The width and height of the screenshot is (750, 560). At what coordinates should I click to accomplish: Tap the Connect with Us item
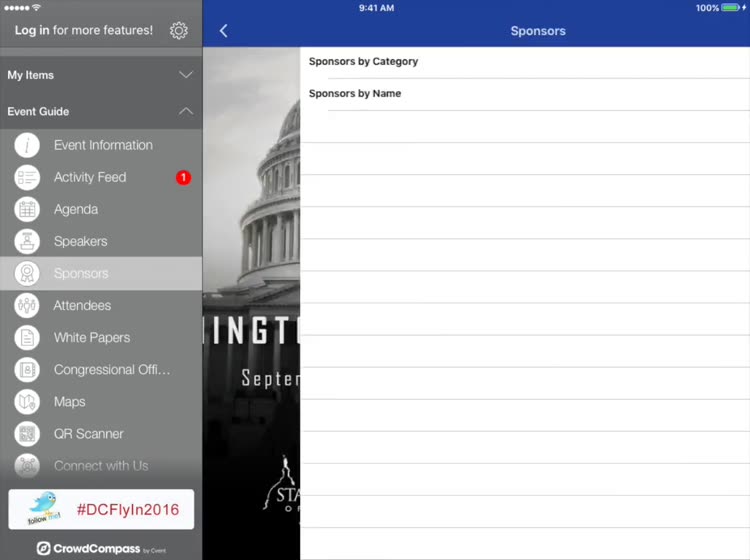(x=101, y=466)
